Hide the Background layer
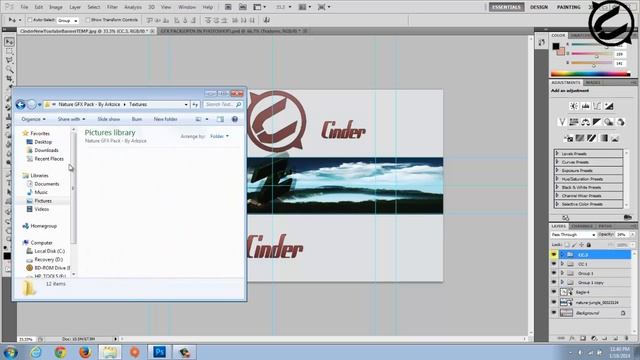This screenshot has width=640, height=360. point(554,313)
